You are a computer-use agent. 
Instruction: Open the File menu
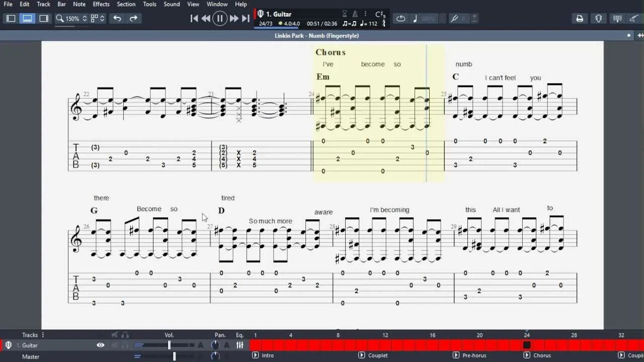[8, 4]
